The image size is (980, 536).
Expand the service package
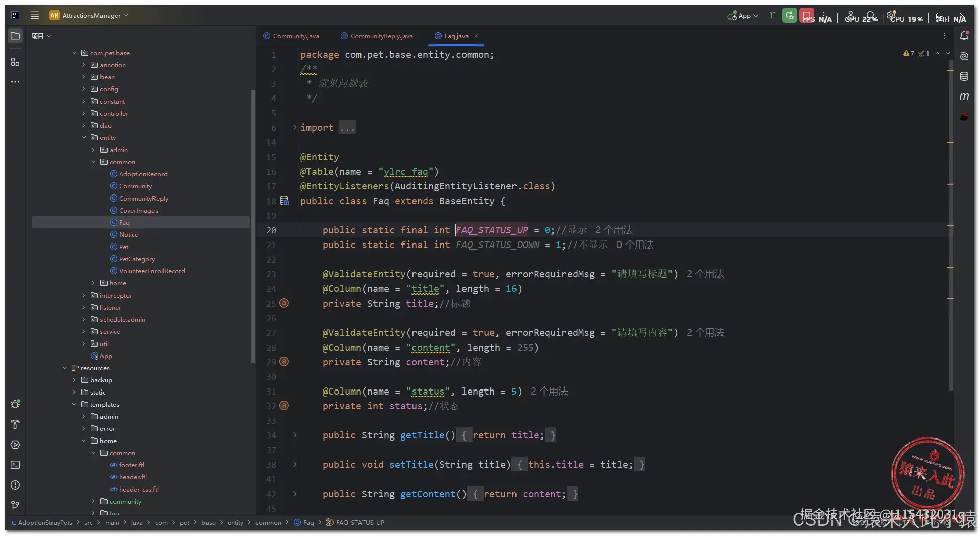tap(84, 331)
